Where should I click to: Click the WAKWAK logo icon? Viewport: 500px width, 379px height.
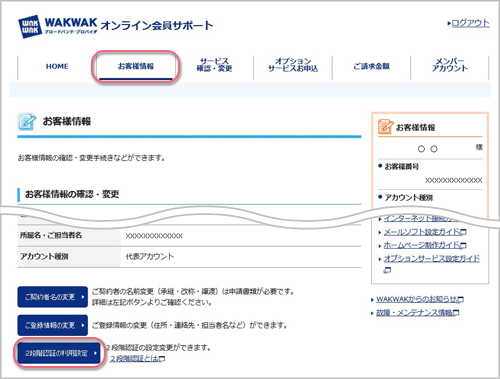(30, 26)
